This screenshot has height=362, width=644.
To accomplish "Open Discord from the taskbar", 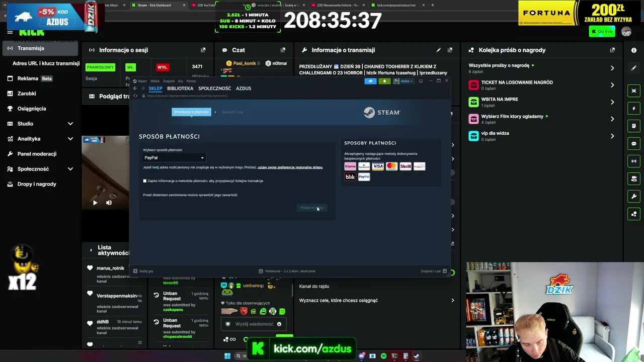I will pos(361,356).
